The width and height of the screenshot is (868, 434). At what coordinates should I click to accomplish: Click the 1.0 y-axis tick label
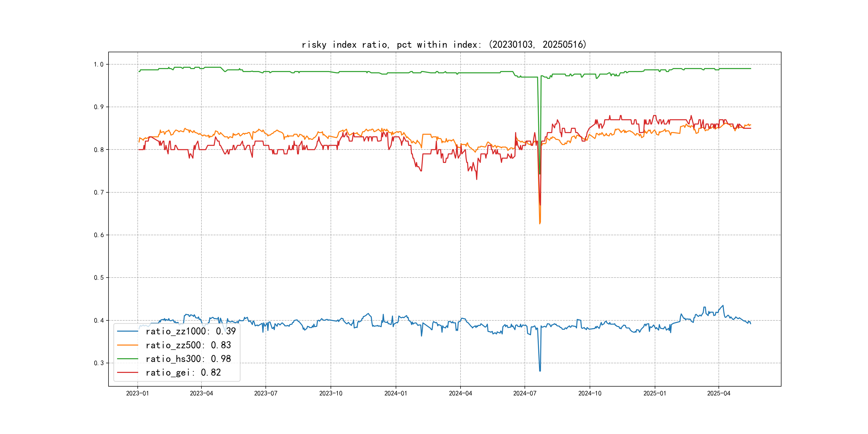(99, 64)
